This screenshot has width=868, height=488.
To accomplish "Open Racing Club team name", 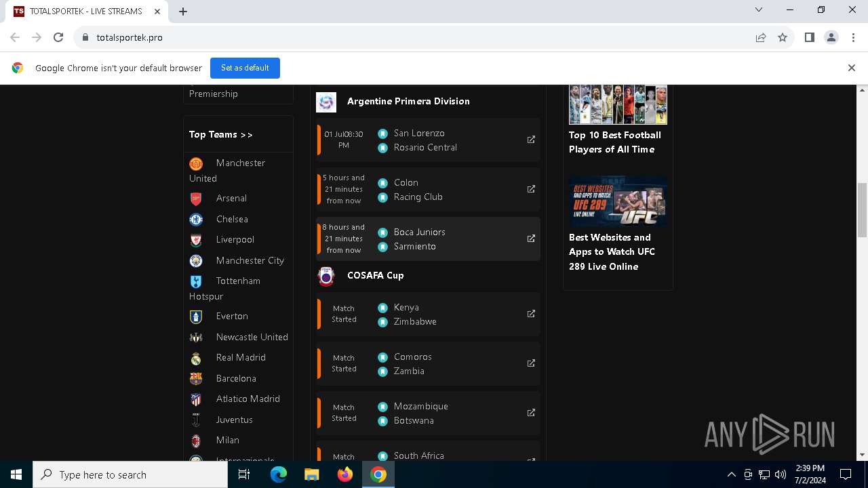I will click(418, 197).
